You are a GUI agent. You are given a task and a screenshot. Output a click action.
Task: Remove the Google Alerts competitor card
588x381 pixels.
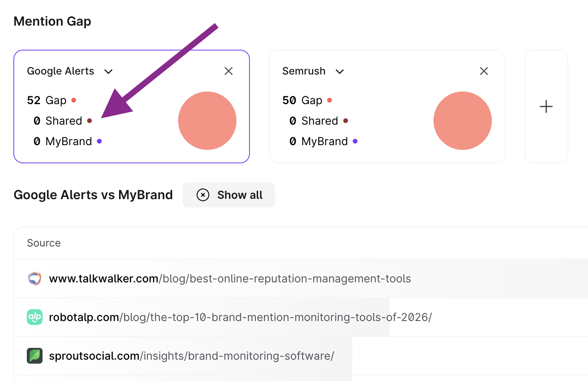(229, 71)
